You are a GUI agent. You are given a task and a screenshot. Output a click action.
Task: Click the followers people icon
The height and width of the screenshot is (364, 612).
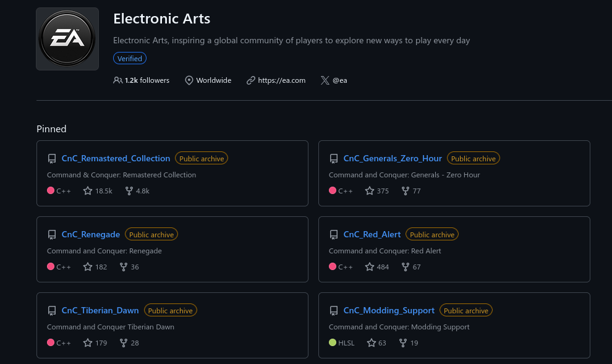[117, 80]
